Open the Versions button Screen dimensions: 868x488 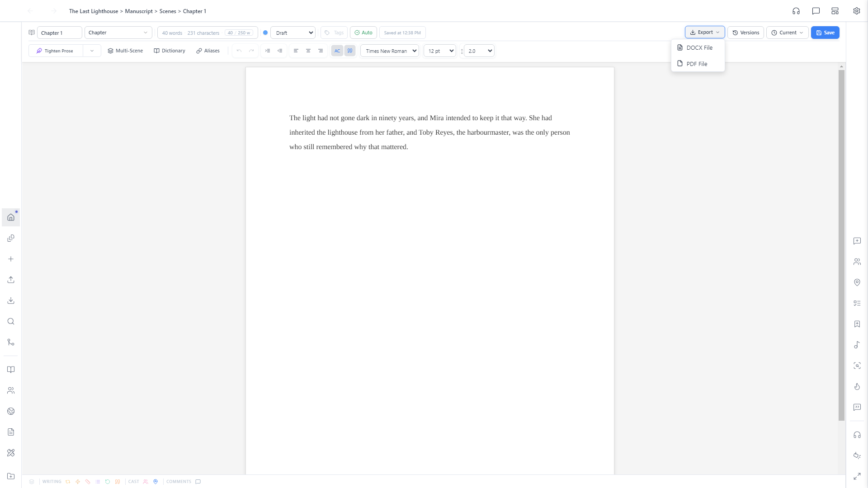[745, 33]
